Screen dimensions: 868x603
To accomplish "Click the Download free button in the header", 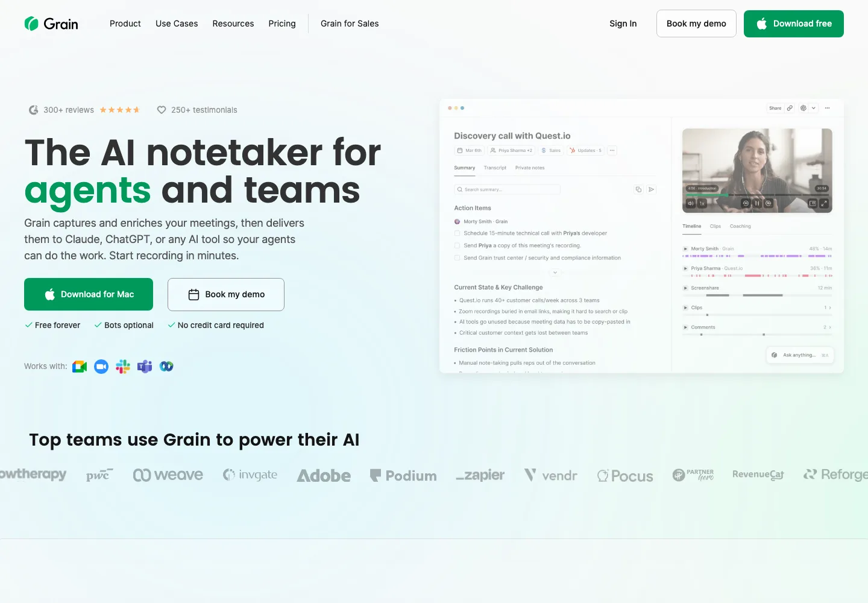I will (x=794, y=24).
